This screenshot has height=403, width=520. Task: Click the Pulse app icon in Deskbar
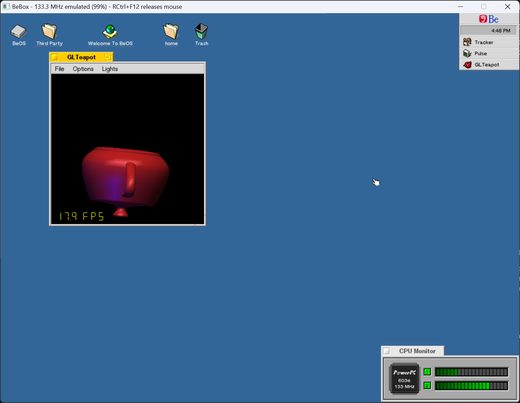point(467,53)
